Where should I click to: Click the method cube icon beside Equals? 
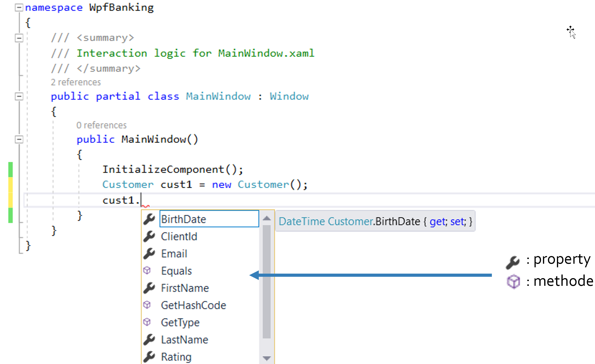coord(147,270)
